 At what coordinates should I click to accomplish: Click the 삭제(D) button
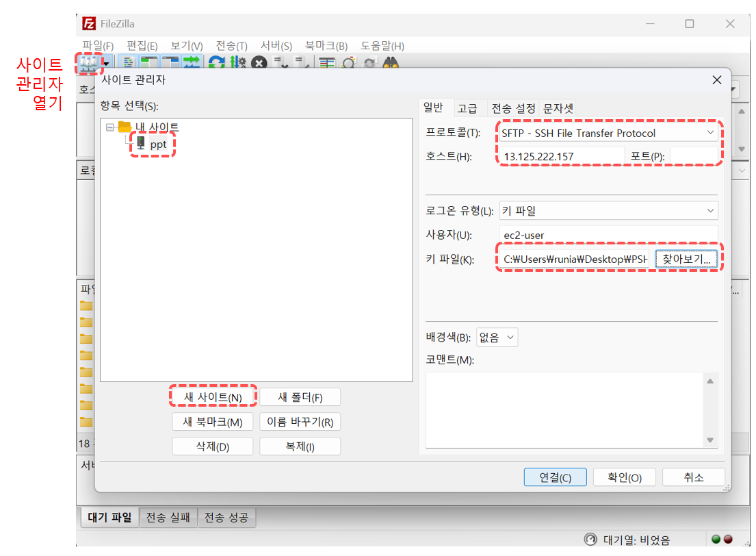click(213, 446)
